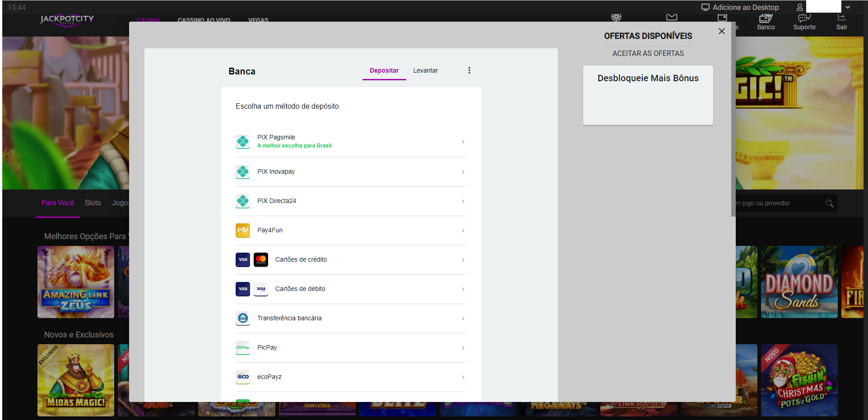Open the Midas Magic game thumbnail

76,380
